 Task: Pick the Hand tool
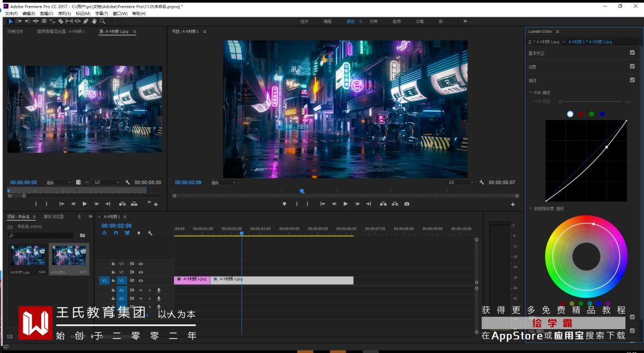95,21
